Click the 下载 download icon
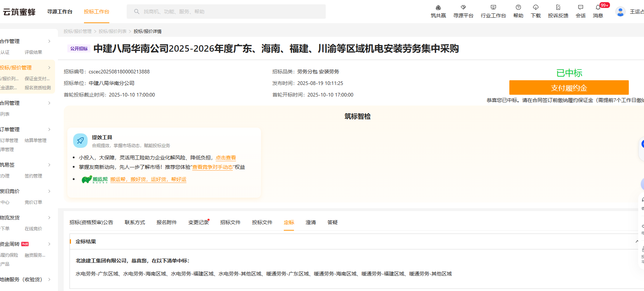The height and width of the screenshot is (291, 644). (x=535, y=8)
